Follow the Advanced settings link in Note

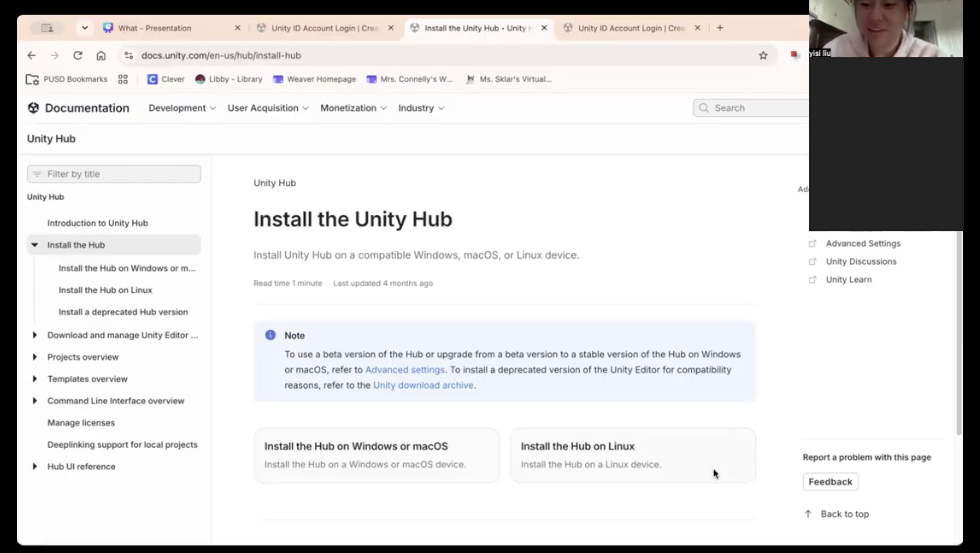click(405, 370)
